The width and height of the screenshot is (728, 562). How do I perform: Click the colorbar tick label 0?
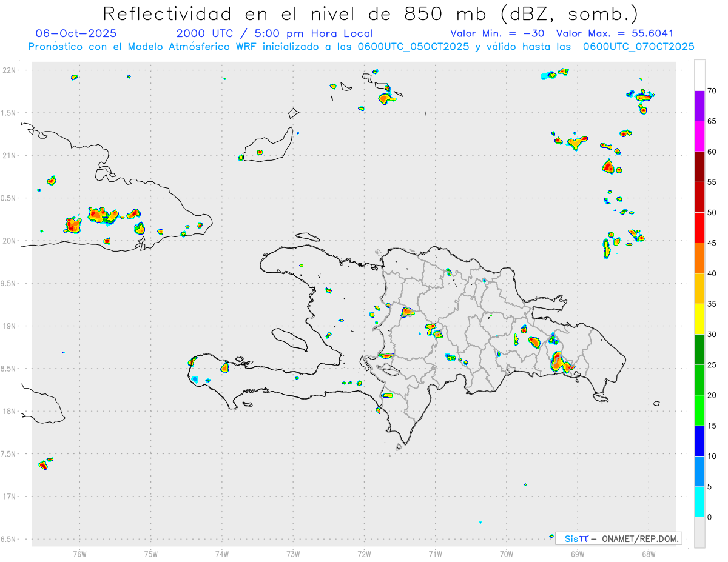pos(710,517)
